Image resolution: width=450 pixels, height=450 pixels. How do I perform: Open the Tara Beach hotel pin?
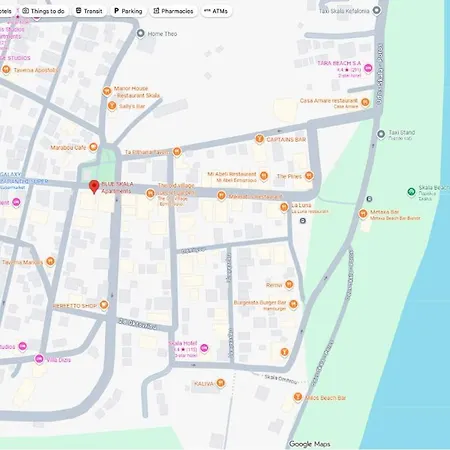pyautogui.click(x=368, y=68)
